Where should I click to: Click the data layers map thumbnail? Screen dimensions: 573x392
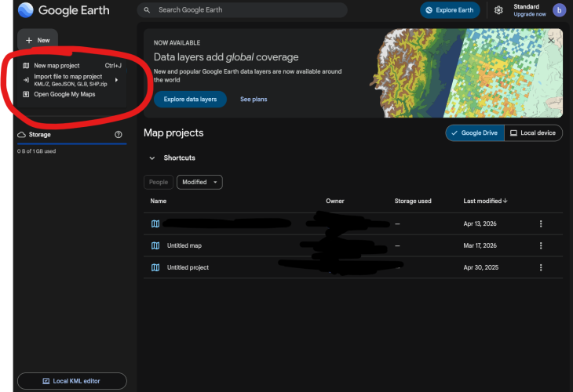click(x=466, y=73)
